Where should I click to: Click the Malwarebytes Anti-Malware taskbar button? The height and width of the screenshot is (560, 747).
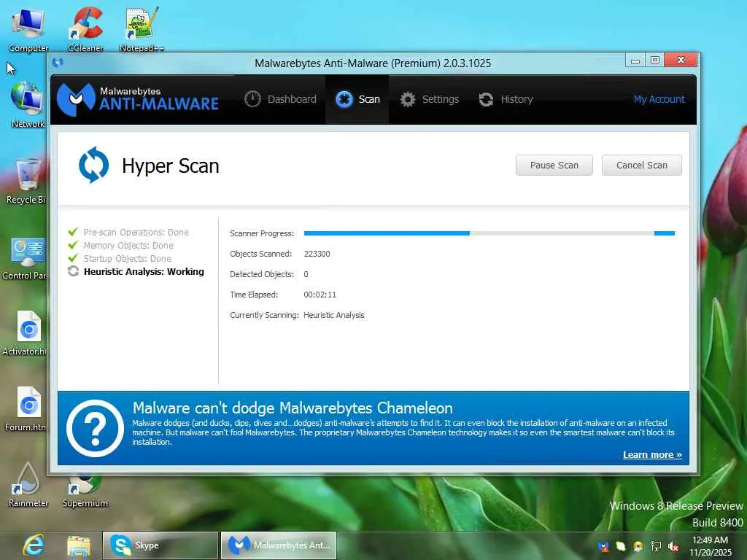pos(279,545)
